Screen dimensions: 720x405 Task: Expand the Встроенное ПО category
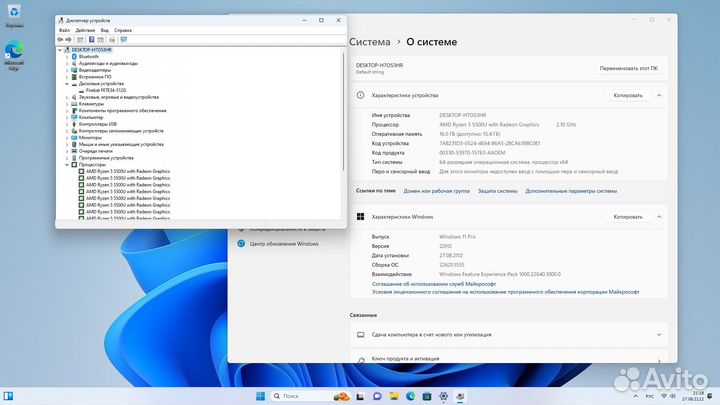click(67, 77)
